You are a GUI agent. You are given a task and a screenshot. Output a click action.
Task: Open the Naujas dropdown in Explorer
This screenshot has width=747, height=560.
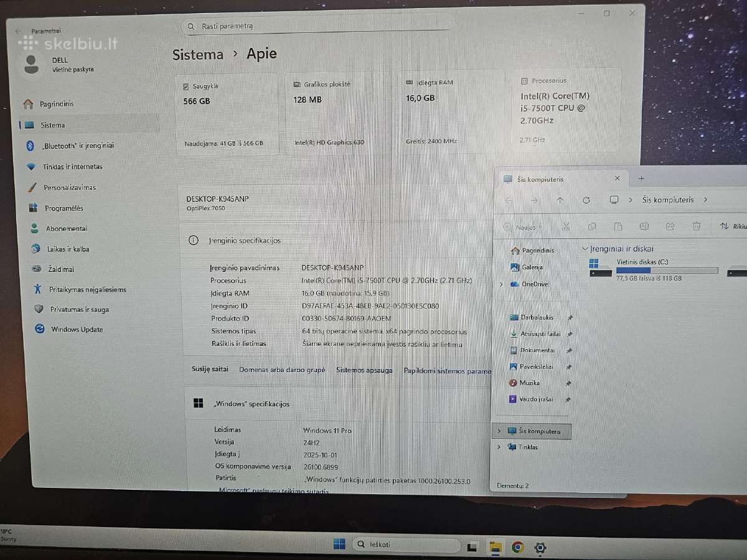click(x=523, y=227)
